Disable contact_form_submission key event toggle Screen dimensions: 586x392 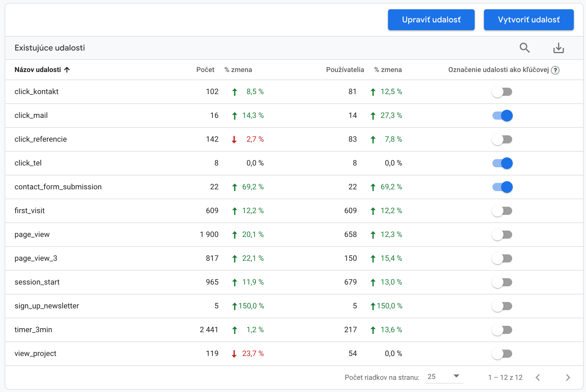tap(502, 187)
